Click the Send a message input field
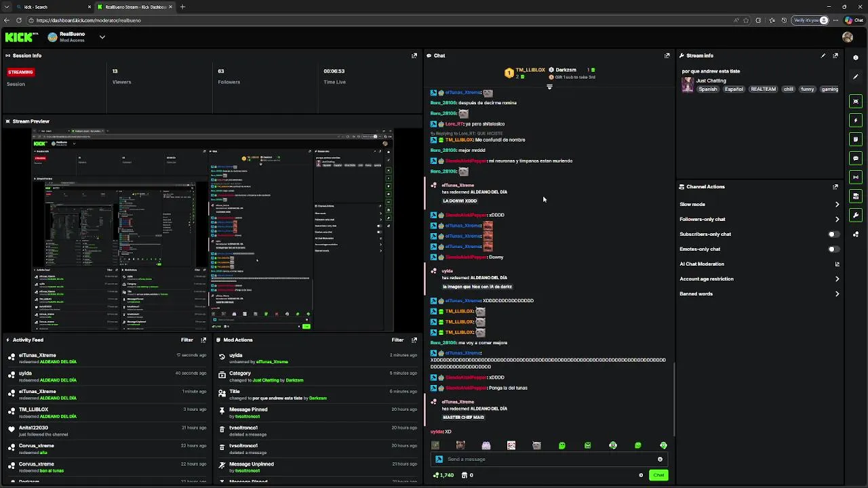 tap(549, 459)
